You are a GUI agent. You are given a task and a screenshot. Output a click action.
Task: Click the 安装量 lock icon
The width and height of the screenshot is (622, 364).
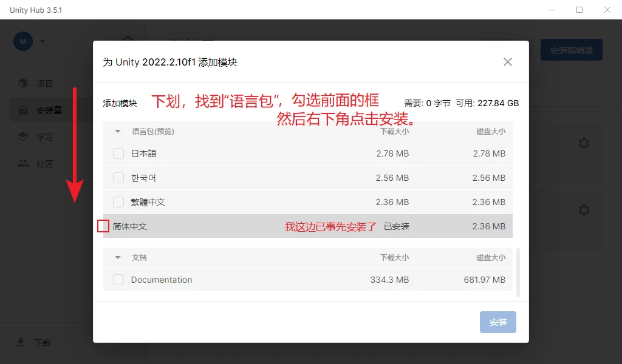23,110
